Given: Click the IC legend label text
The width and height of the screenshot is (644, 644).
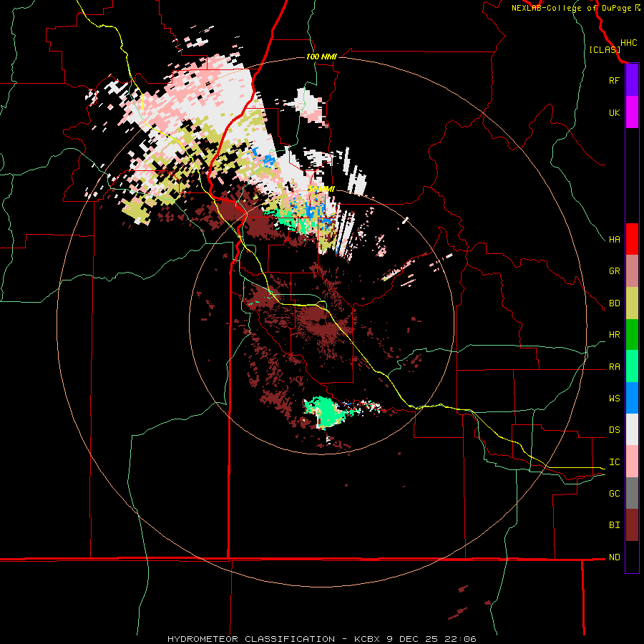Looking at the screenshot, I should click(x=614, y=462).
